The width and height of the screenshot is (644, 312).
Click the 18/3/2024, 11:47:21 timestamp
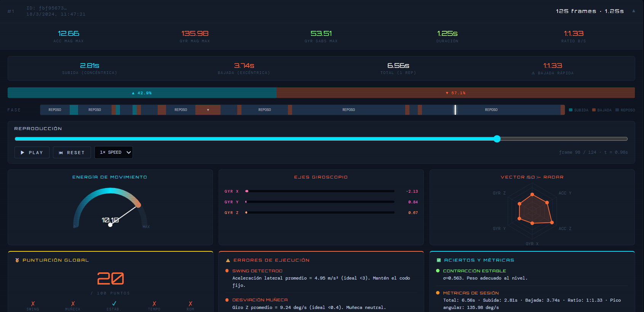coord(56,14)
